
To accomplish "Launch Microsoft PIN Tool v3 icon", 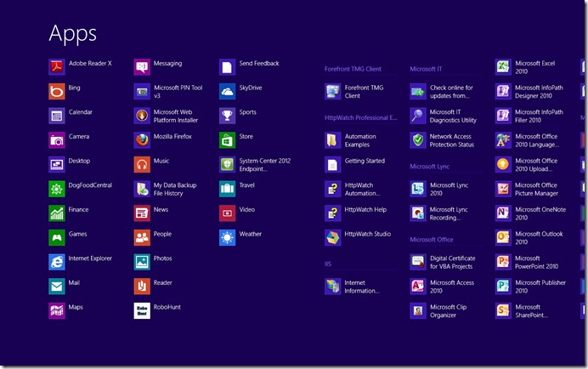I will coord(142,92).
